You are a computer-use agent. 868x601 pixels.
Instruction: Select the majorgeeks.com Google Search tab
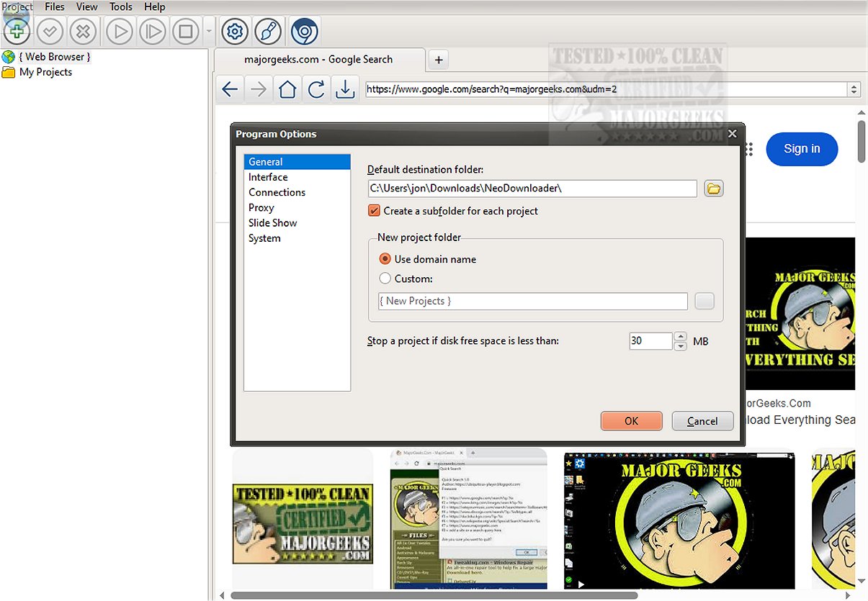(x=321, y=59)
